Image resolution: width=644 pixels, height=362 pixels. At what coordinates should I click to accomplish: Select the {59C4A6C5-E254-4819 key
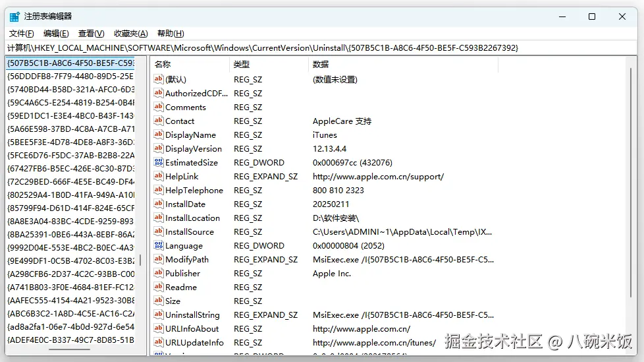click(70, 102)
